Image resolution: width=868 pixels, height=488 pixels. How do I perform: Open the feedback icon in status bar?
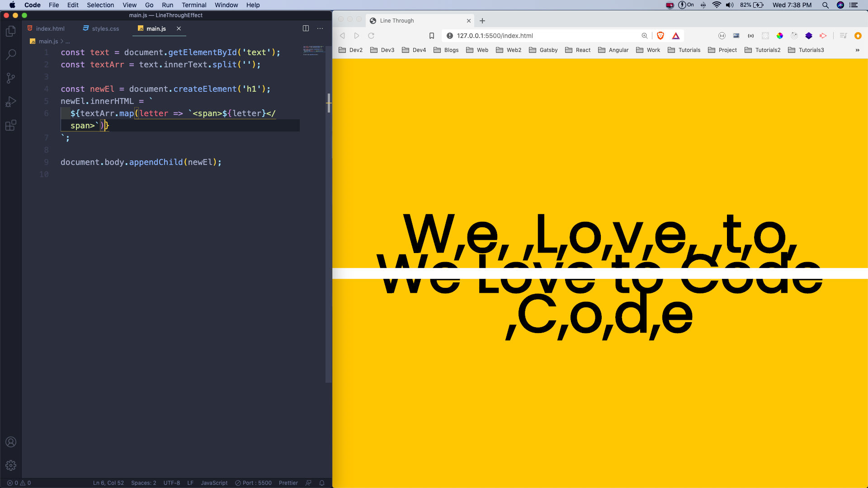308,483
